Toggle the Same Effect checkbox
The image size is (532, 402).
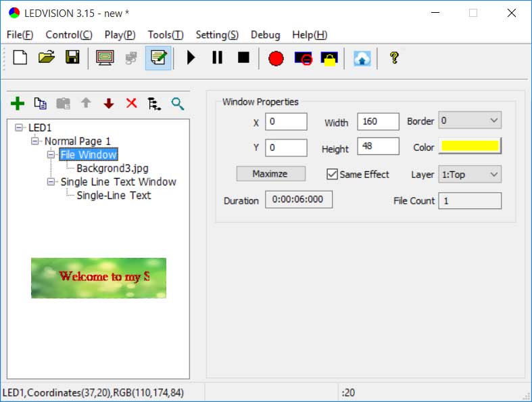click(332, 175)
